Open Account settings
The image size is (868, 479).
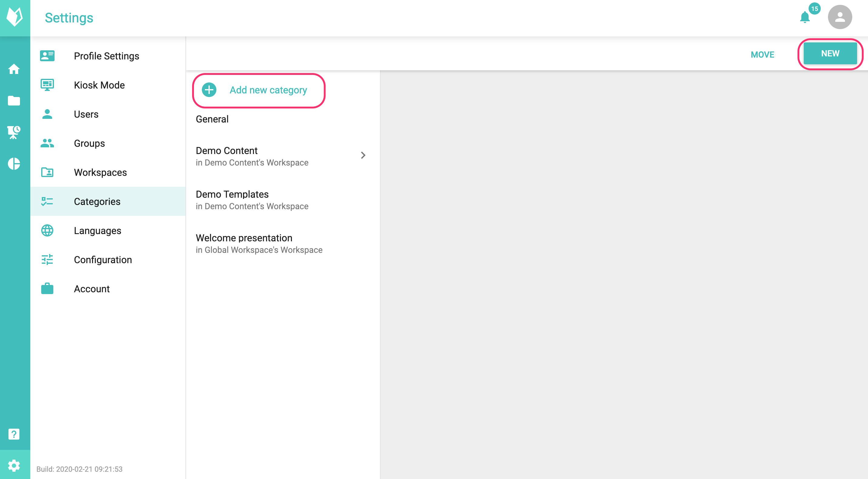tap(108, 289)
